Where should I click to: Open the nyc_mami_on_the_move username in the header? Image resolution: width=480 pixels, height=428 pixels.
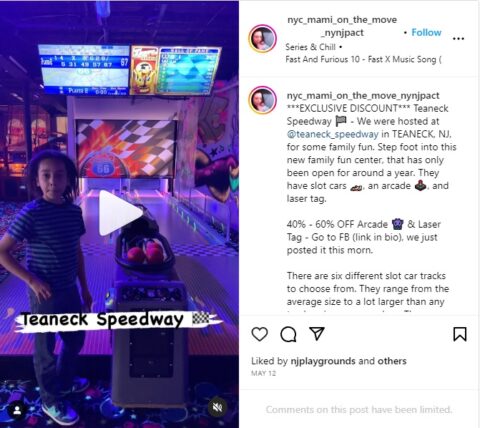point(342,26)
